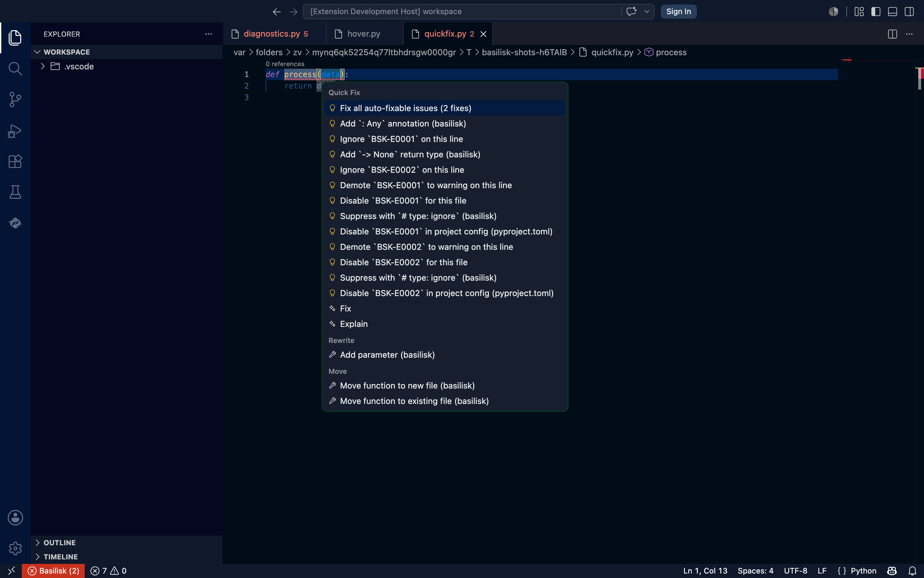Open the Manage gear icon
Viewport: 924px width, 578px height.
(x=15, y=548)
